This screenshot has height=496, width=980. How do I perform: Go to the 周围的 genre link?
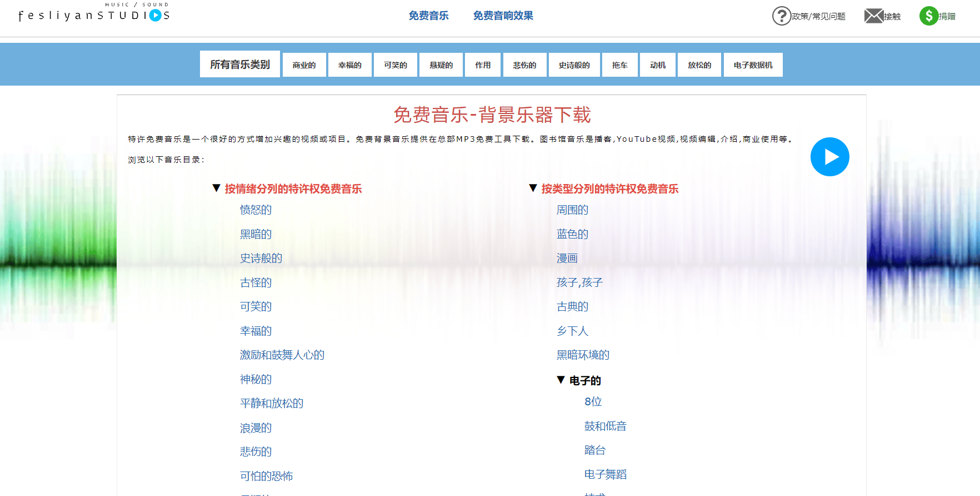pos(572,210)
